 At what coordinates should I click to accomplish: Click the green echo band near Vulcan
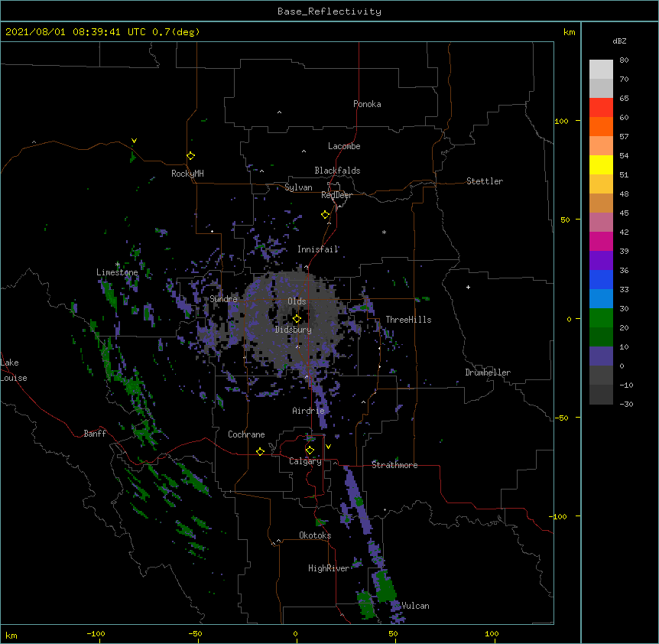384,587
